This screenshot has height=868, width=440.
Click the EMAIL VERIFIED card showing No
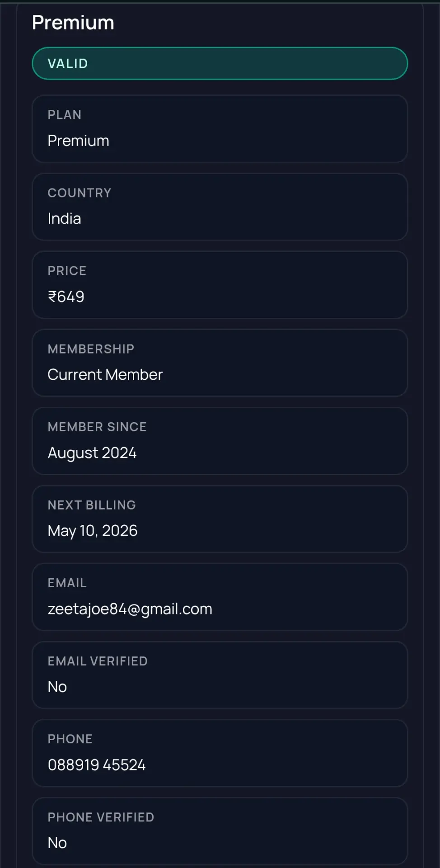[220, 675]
